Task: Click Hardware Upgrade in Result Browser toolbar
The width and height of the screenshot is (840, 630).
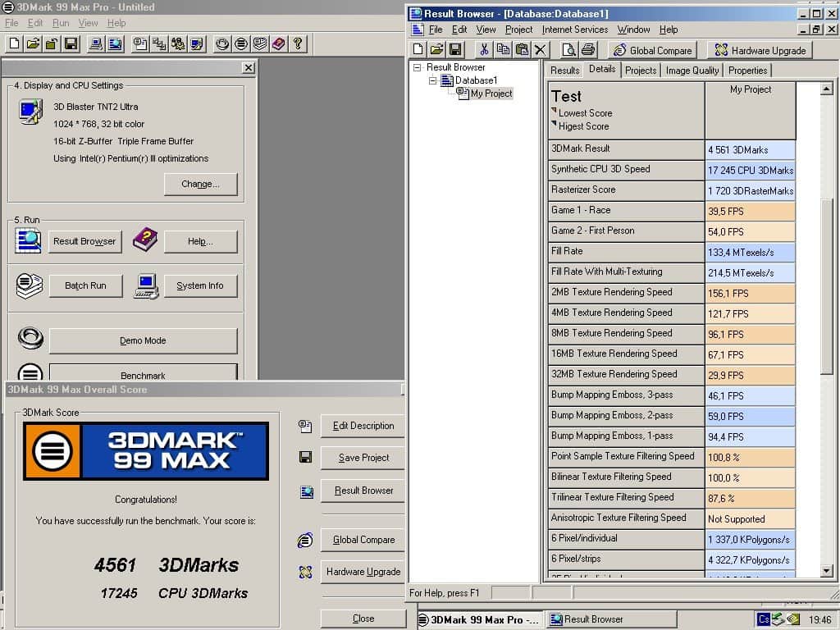Action: pos(760,50)
